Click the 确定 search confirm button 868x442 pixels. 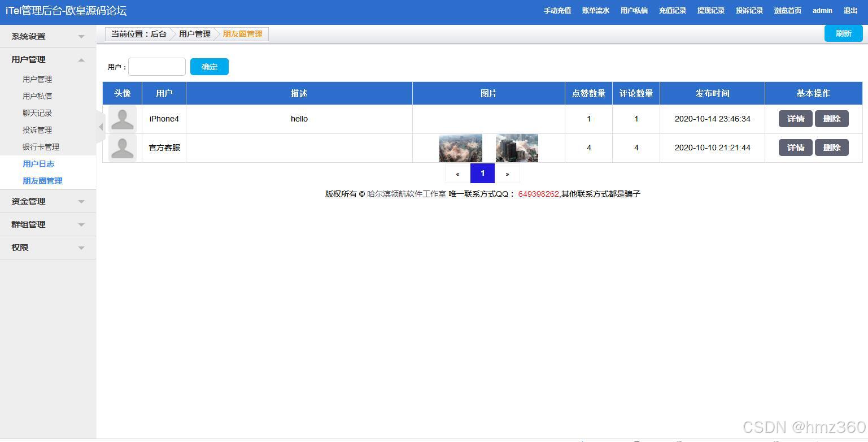[209, 66]
